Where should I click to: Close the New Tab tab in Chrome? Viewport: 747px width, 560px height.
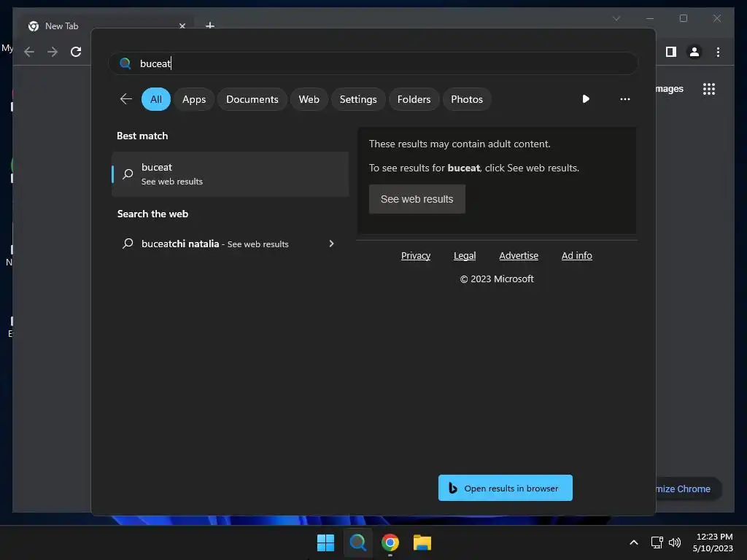pyautogui.click(x=182, y=26)
